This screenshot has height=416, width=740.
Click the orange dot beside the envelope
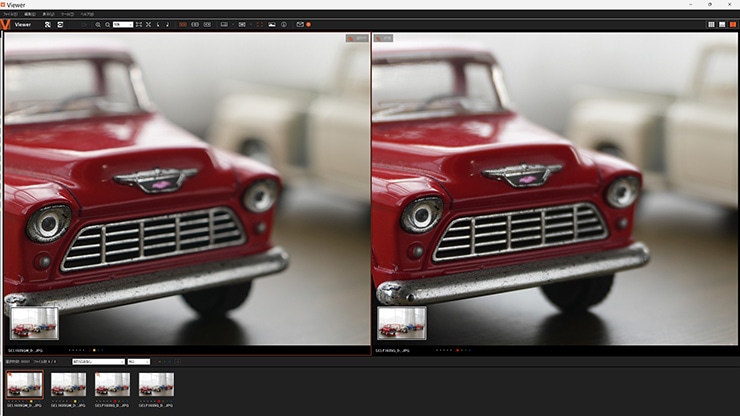(x=308, y=25)
